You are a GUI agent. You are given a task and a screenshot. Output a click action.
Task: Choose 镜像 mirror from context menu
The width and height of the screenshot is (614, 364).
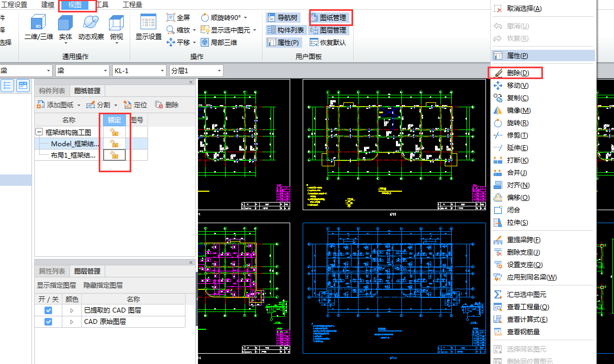tap(517, 110)
